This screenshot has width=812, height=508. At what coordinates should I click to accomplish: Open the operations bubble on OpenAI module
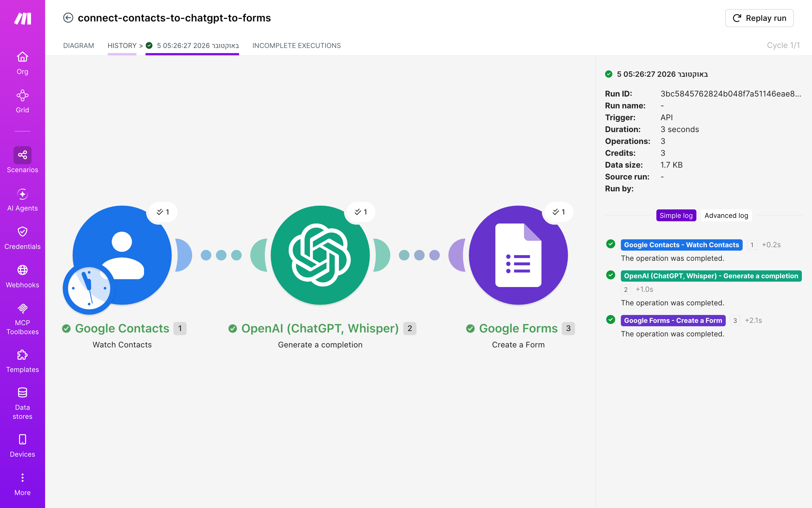pos(361,212)
